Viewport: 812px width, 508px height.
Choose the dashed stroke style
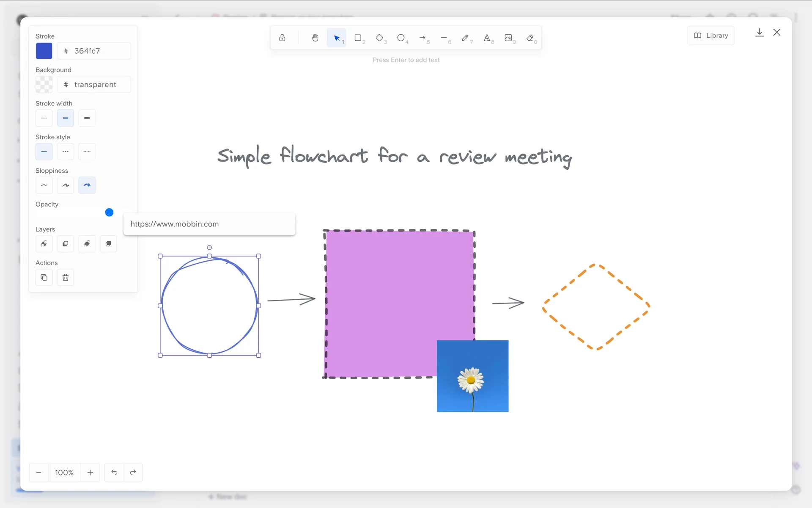tap(66, 152)
